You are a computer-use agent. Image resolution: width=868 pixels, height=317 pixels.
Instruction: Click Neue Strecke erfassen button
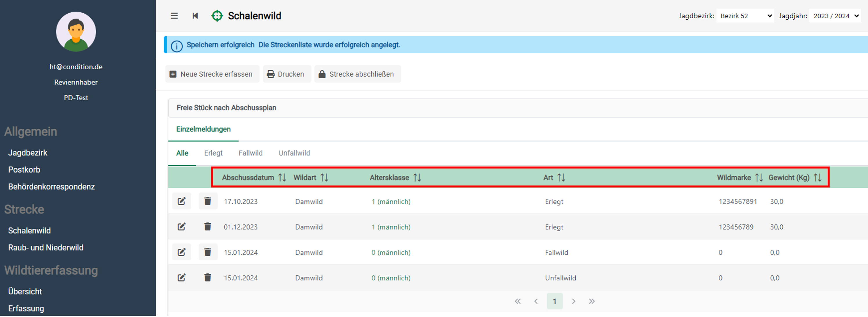tap(212, 74)
